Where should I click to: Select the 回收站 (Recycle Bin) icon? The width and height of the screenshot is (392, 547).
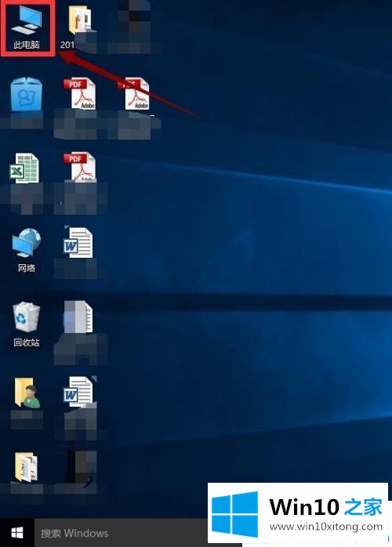[27, 324]
